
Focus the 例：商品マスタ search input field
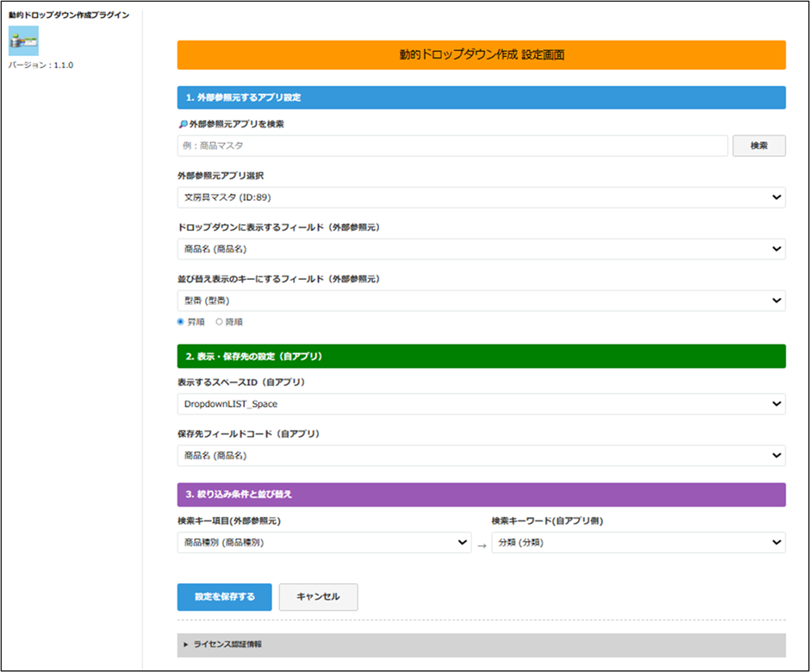tap(452, 146)
